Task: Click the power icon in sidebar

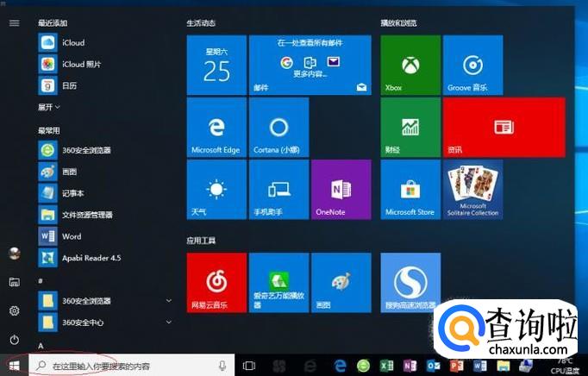Action: (x=15, y=340)
